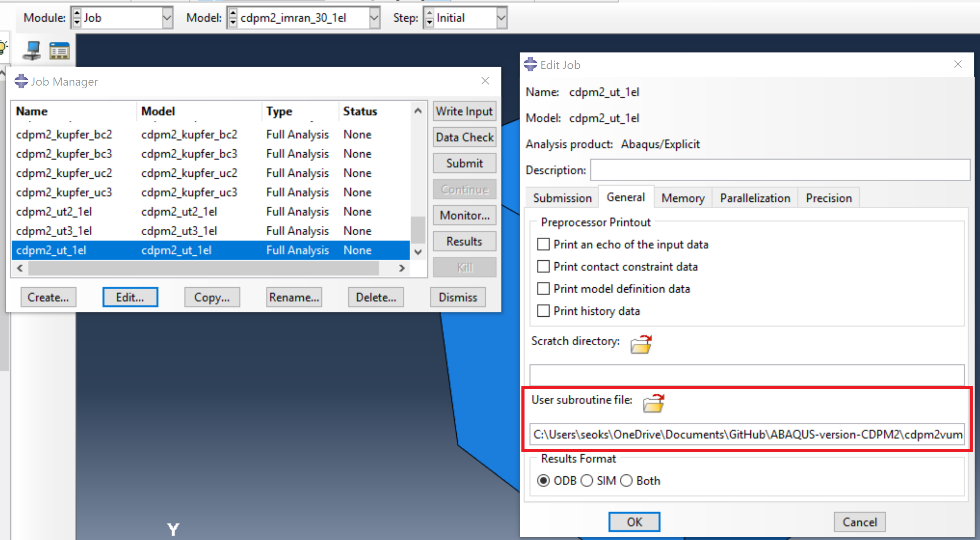
Task: Open the Memory tab
Action: pyautogui.click(x=682, y=198)
